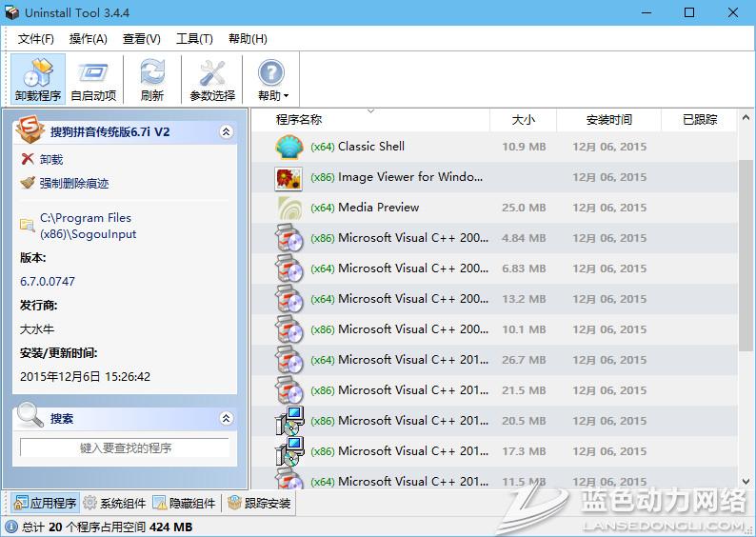
Task: Select the Image Viewer for Windows icon
Action: coord(288,177)
